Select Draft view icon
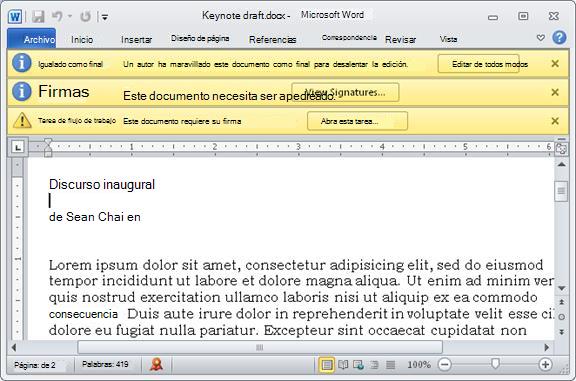The height and width of the screenshot is (381, 576). pos(390,365)
